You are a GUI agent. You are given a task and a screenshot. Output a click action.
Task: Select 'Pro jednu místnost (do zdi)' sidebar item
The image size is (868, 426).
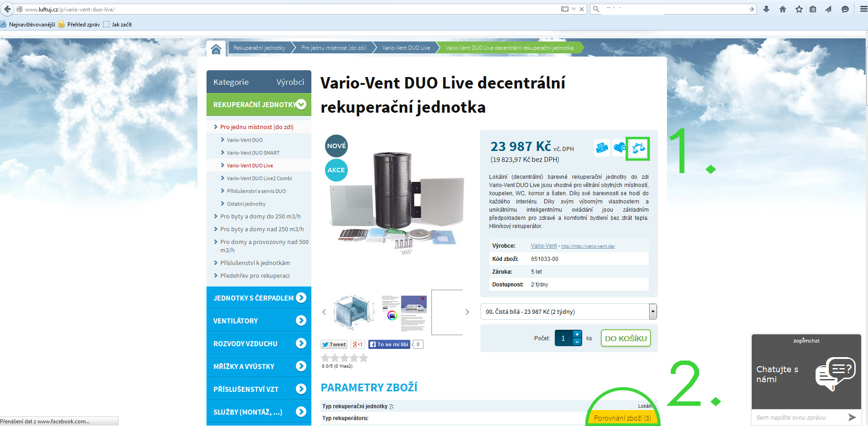tap(257, 127)
